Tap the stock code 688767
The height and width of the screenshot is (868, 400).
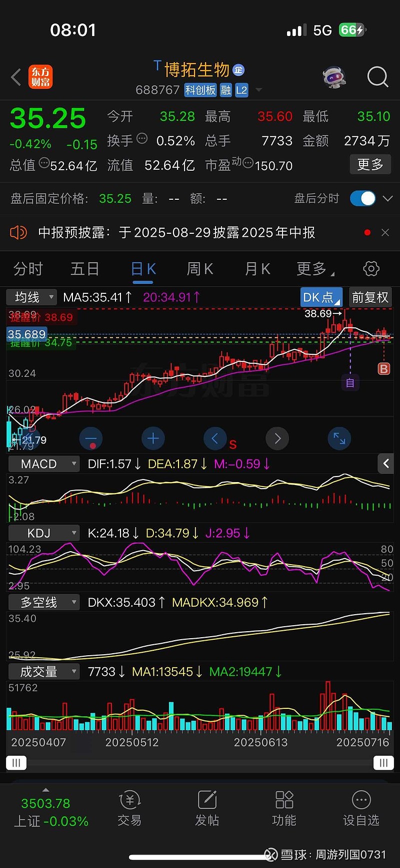click(x=157, y=90)
